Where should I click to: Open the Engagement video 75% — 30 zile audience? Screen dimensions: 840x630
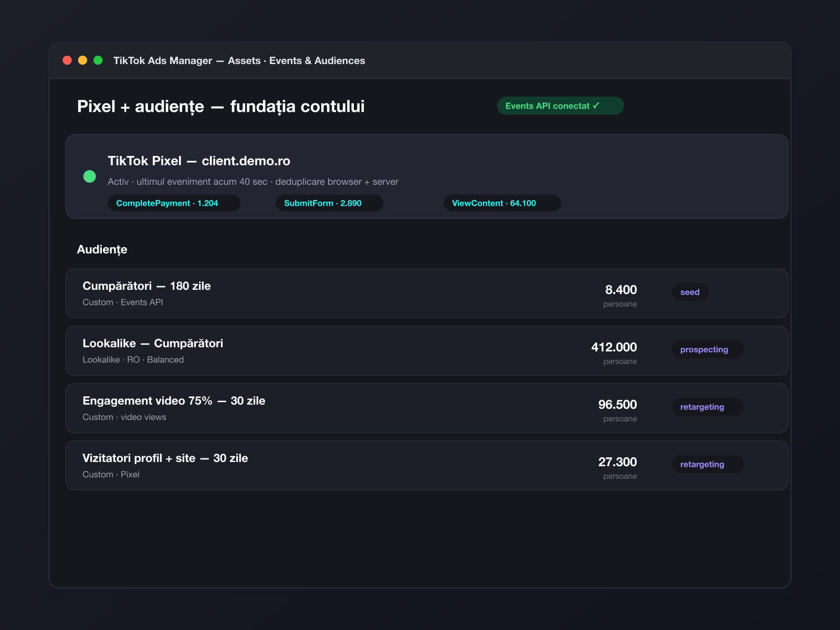(427, 408)
